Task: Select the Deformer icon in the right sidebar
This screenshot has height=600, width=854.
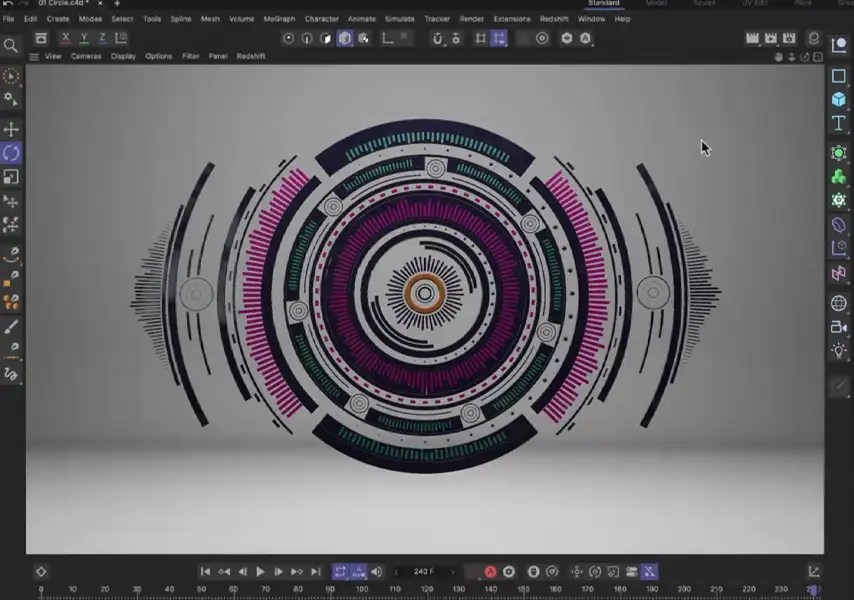Action: [839, 224]
